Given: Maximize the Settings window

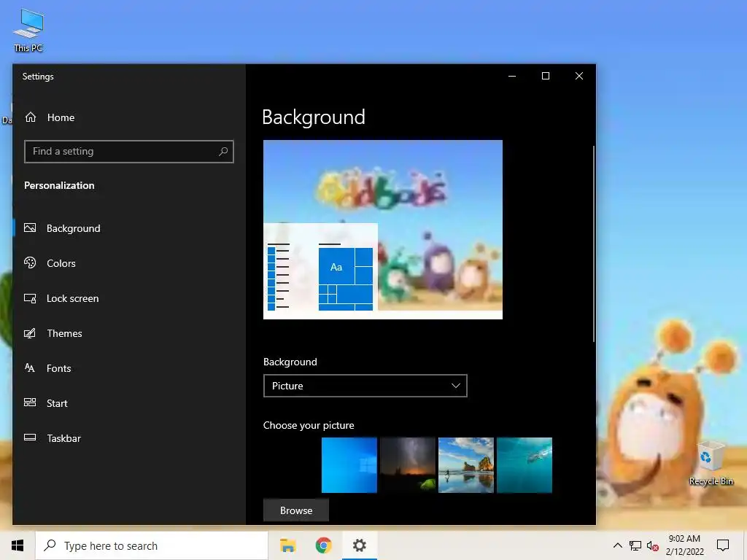Looking at the screenshot, I should 546,76.
